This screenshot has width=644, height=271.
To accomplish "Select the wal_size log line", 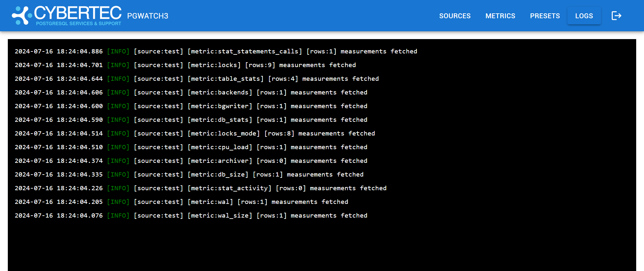I will [x=191, y=216].
